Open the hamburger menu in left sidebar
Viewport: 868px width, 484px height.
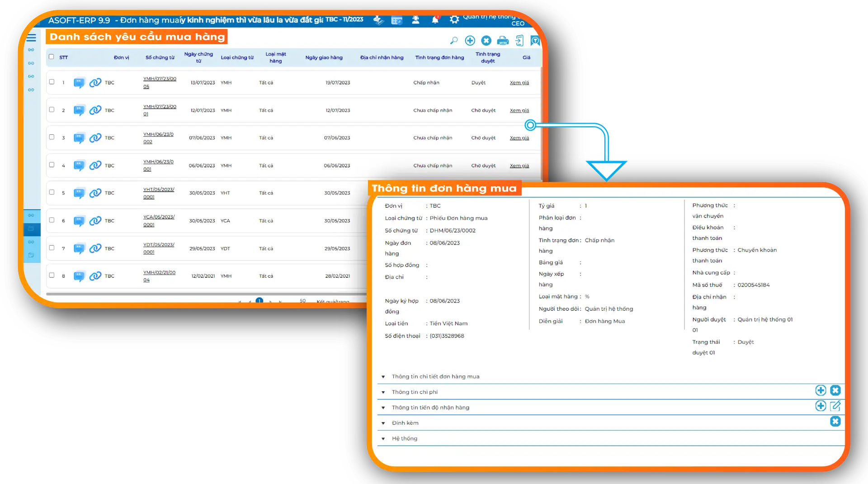click(x=31, y=38)
